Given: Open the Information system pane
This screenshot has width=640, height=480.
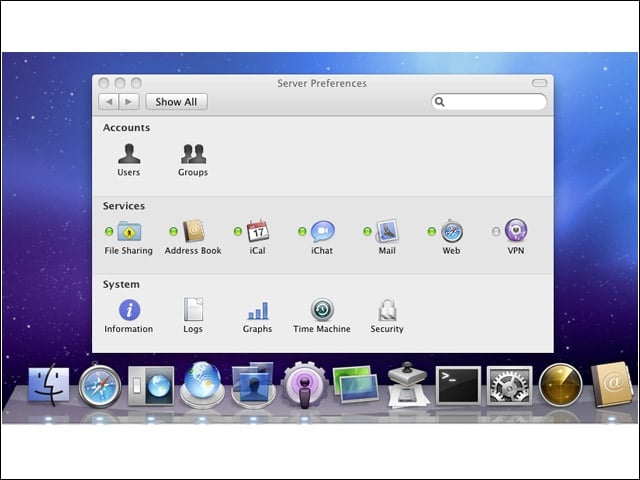Looking at the screenshot, I should pos(129,316).
